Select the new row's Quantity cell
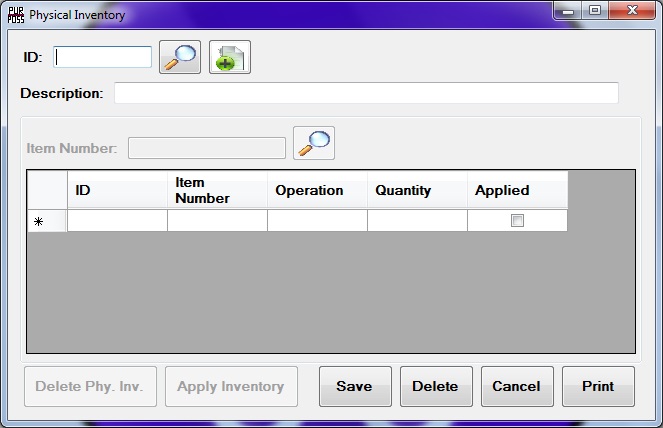The image size is (663, 428). click(417, 221)
